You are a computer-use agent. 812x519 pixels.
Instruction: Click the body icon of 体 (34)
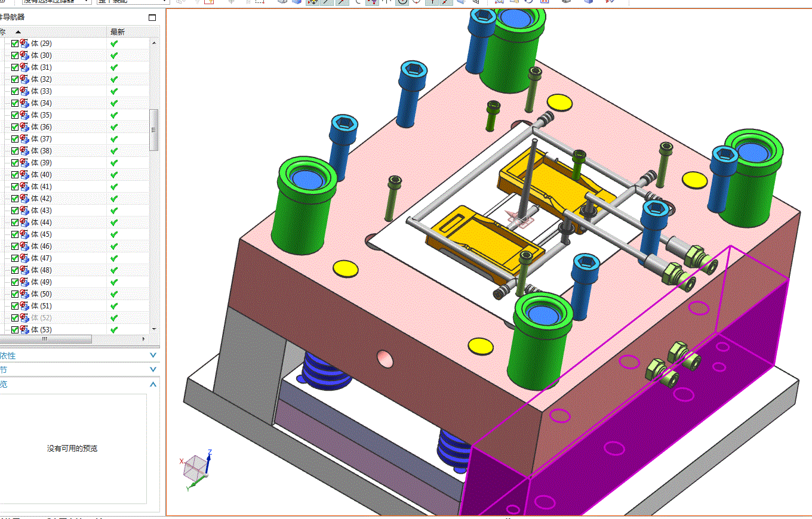click(24, 103)
